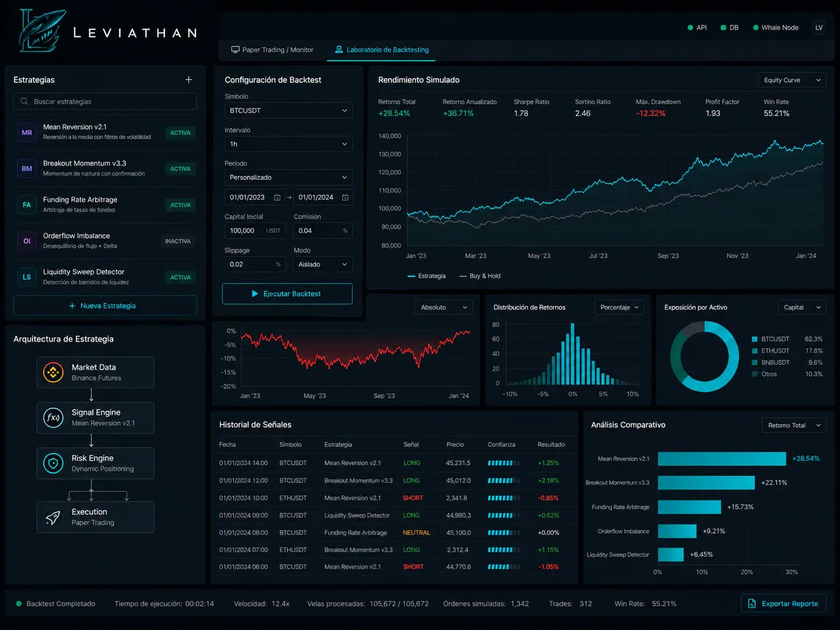Click the ETHUSDT legend color swatch
840x630 pixels.
point(755,351)
